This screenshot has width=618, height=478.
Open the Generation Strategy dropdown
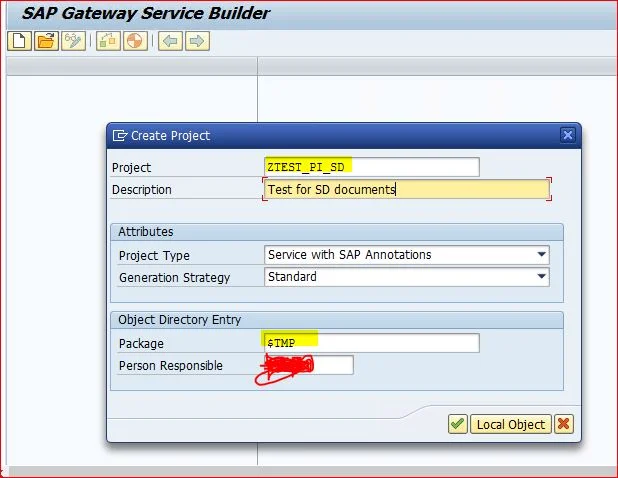(542, 277)
